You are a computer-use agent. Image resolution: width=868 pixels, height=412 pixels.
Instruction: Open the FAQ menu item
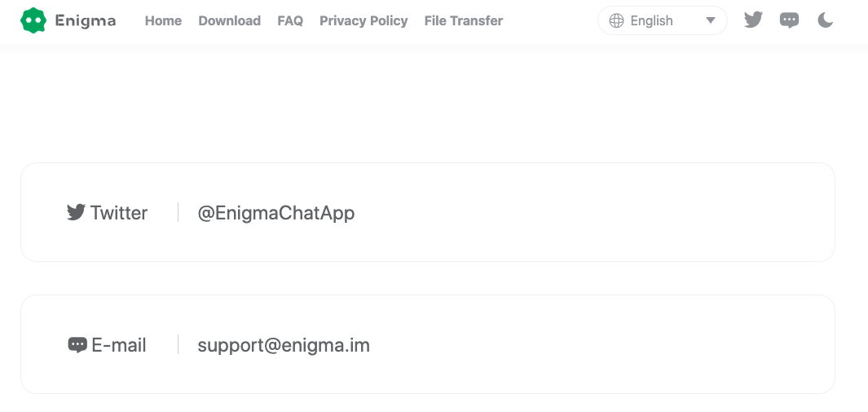pyautogui.click(x=290, y=20)
